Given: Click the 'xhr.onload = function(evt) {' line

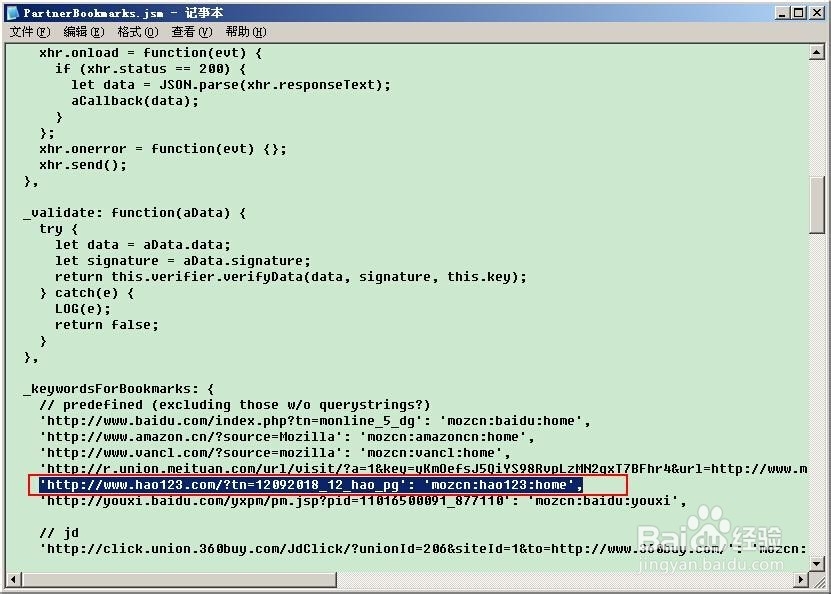Looking at the screenshot, I should [151, 53].
